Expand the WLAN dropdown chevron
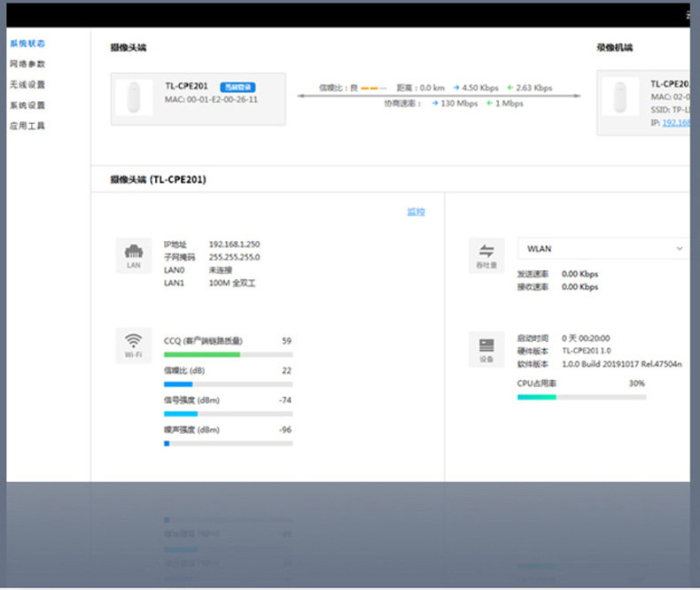This screenshot has width=700, height=590. click(680, 249)
